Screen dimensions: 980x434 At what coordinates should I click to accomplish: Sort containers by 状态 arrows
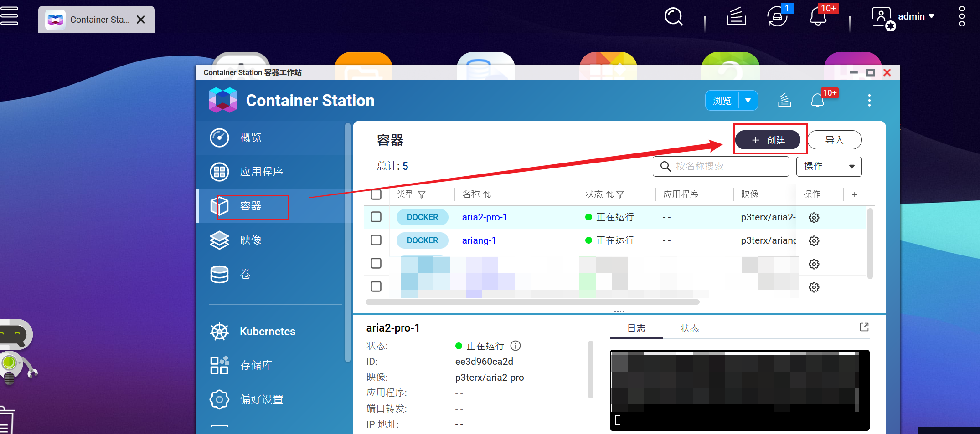610,194
